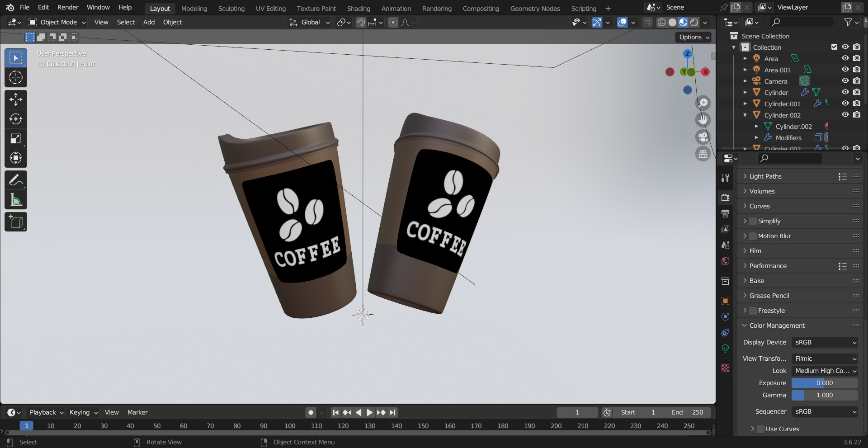Screen dimensions: 868x448
Task: Enable the Motion Blur checkbox
Action: tap(753, 236)
